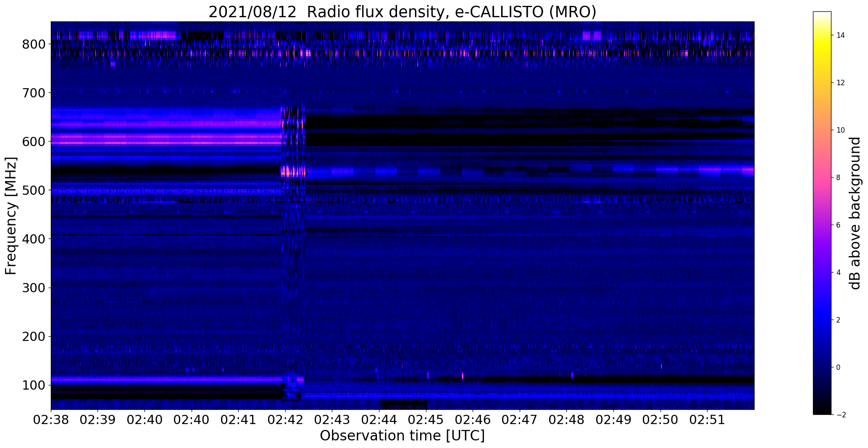This screenshot has width=868, height=448.
Task: Click the 02:38 time tick label
Action: tap(51, 420)
